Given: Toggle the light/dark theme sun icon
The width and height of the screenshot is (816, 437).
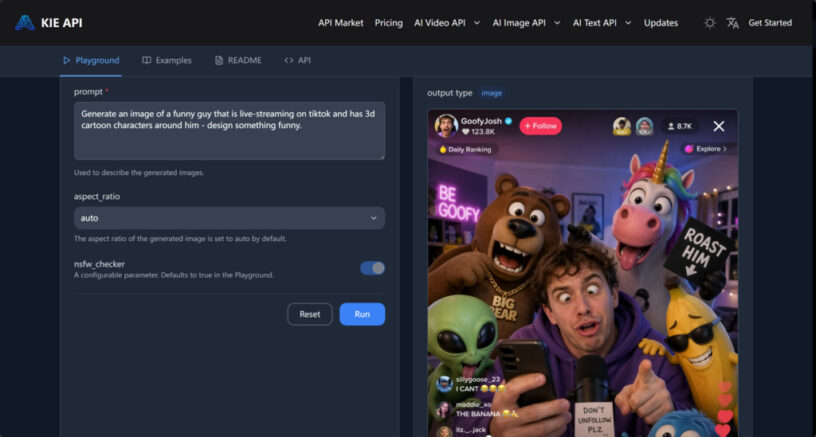Looking at the screenshot, I should pyautogui.click(x=710, y=22).
